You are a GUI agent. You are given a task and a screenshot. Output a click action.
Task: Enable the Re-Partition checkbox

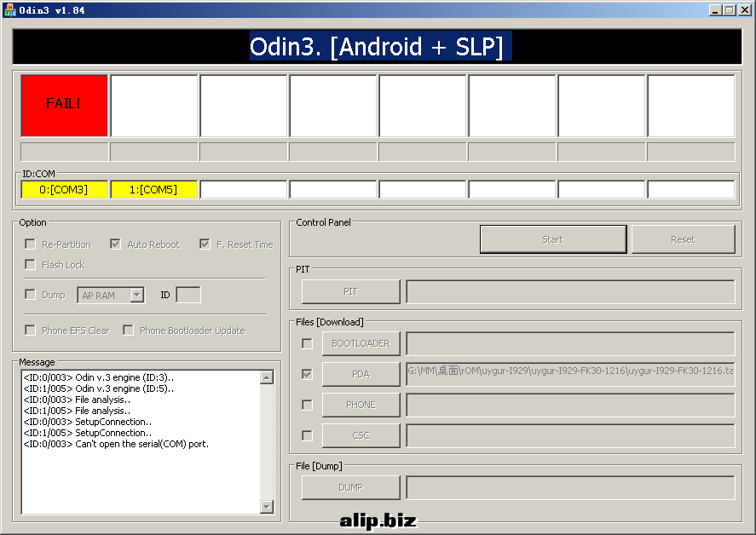click(x=31, y=244)
